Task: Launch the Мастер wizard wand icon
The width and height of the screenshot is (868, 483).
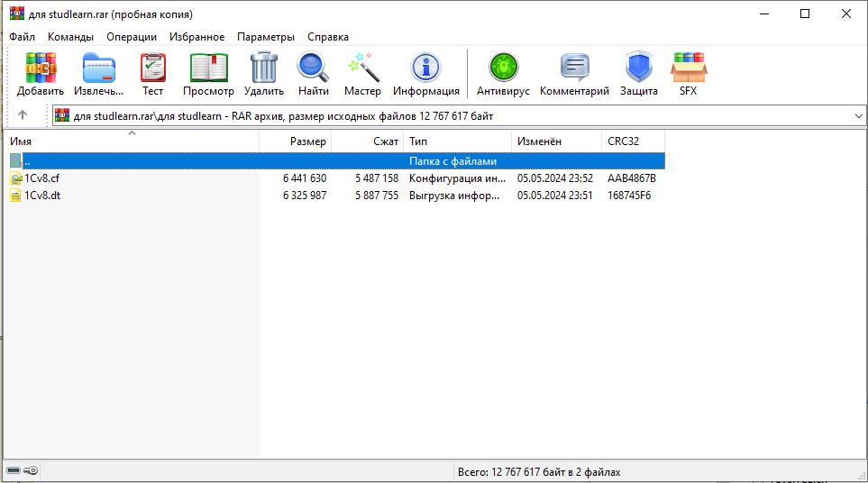Action: (363, 68)
